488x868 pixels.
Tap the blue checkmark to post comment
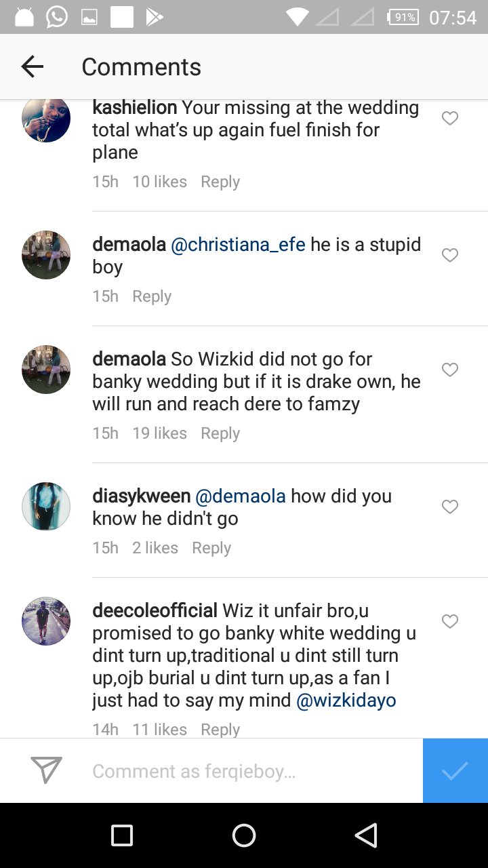(x=455, y=770)
